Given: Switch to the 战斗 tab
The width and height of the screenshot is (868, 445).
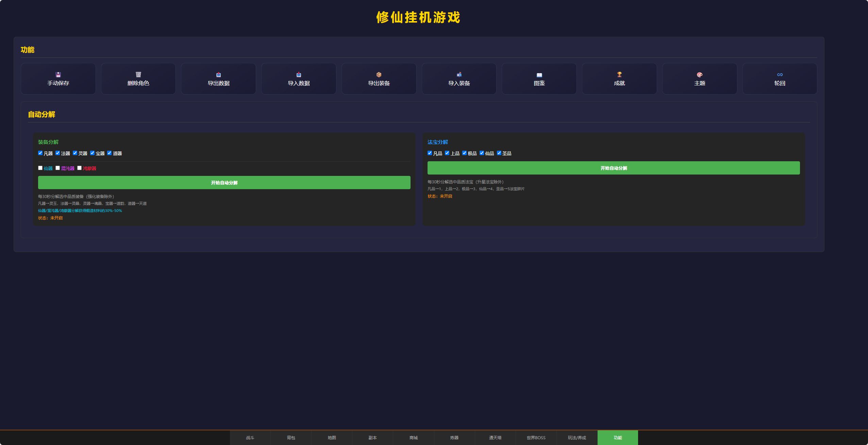Looking at the screenshot, I should point(250,438).
